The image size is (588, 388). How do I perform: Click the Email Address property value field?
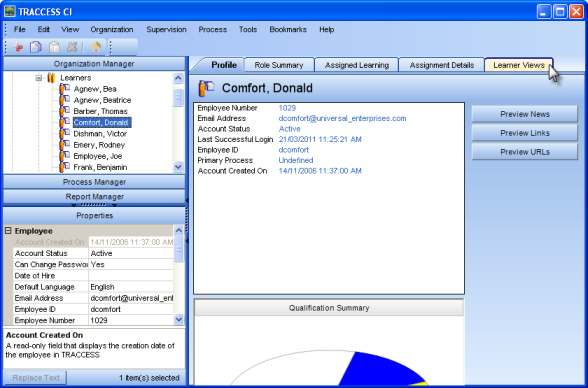tap(131, 298)
